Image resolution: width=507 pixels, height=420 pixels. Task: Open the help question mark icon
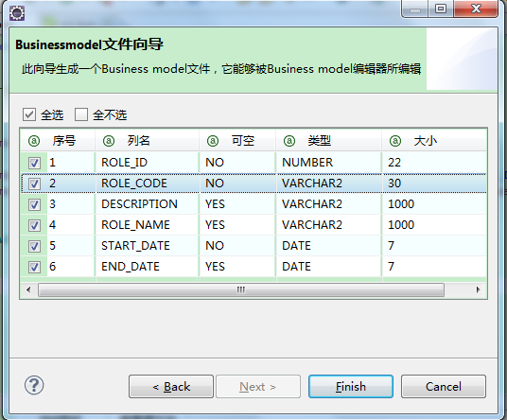34,385
